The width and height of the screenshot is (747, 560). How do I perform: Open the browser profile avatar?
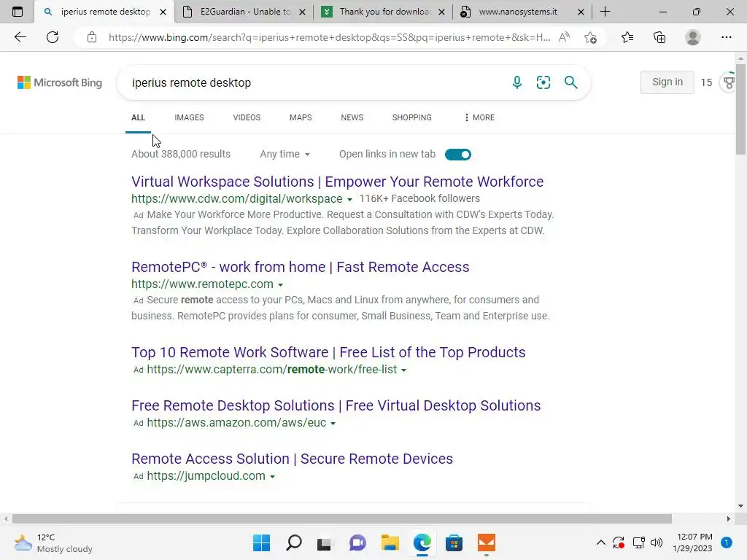click(x=693, y=37)
